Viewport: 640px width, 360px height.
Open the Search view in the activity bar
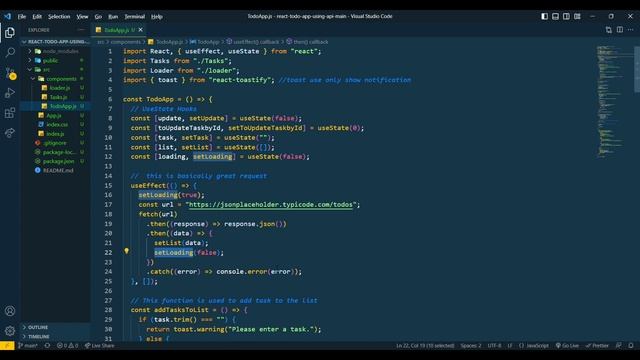click(10, 52)
